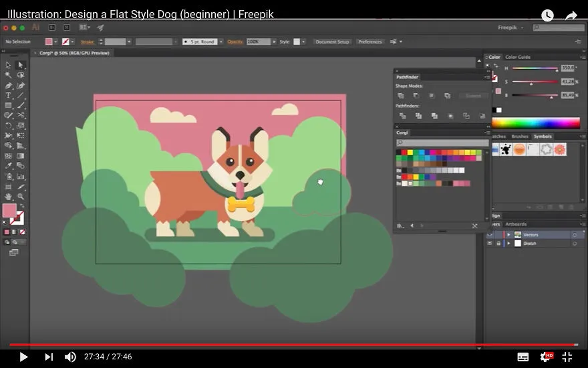Switch to the Color Guide tab
Image resolution: width=588 pixels, height=368 pixels.
coord(517,57)
